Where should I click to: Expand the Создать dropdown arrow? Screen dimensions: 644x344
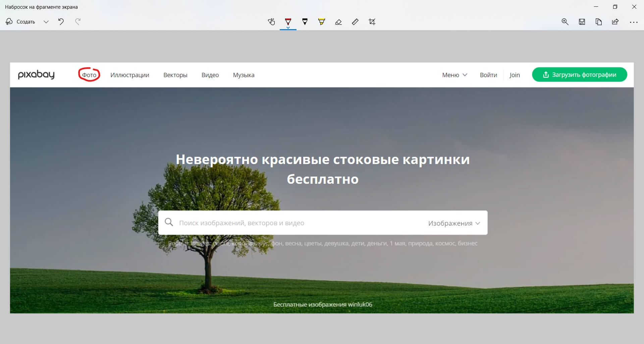coord(46,22)
